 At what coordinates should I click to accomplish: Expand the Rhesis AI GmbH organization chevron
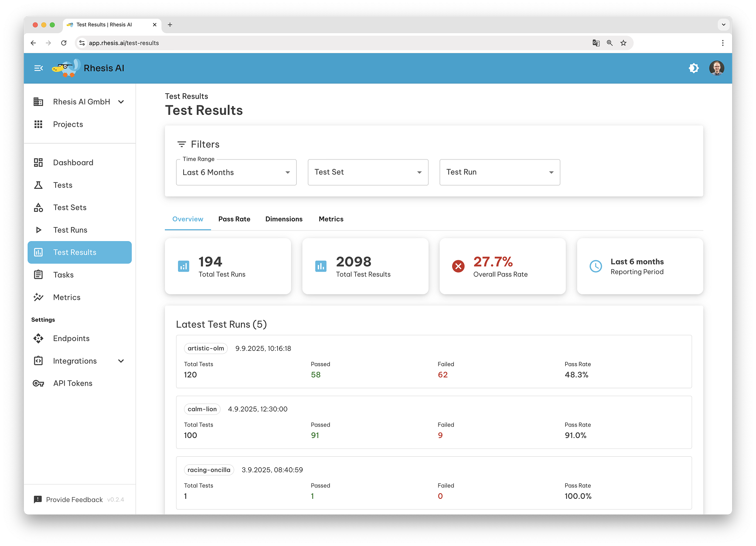122,102
